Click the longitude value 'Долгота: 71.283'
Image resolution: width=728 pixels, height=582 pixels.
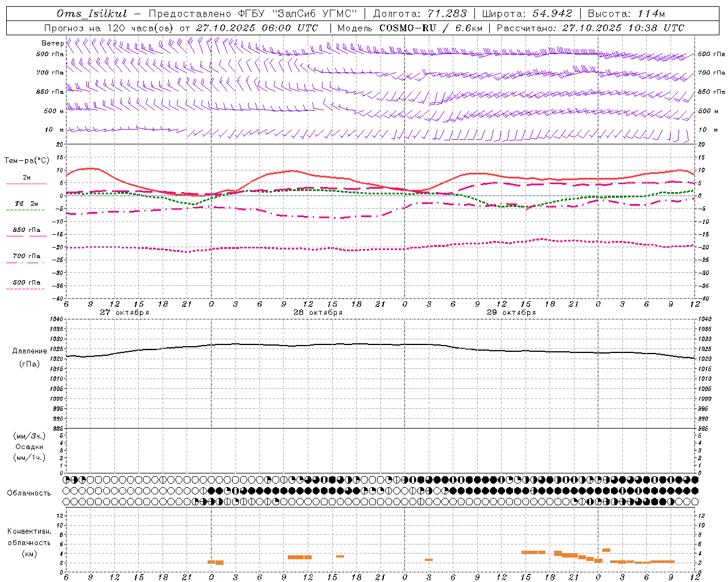tap(420, 14)
